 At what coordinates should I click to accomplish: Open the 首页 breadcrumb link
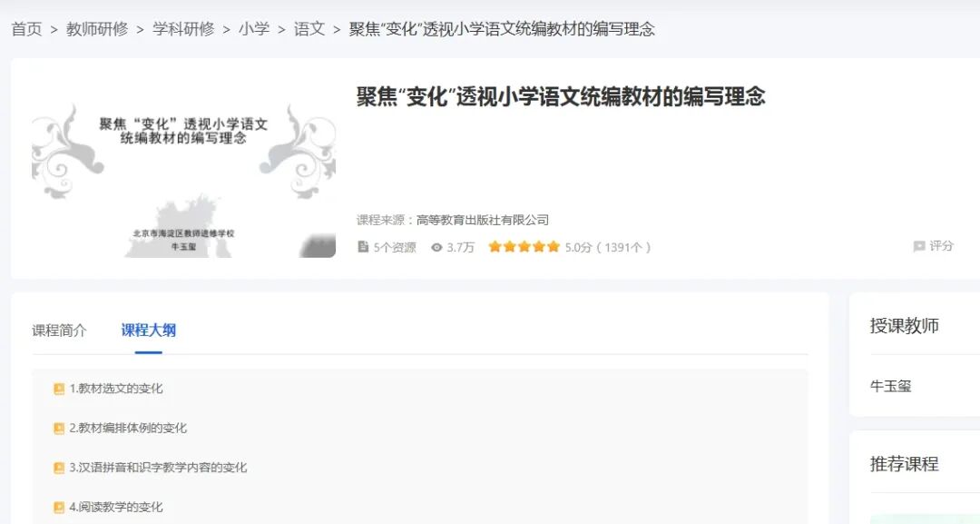(x=27, y=28)
